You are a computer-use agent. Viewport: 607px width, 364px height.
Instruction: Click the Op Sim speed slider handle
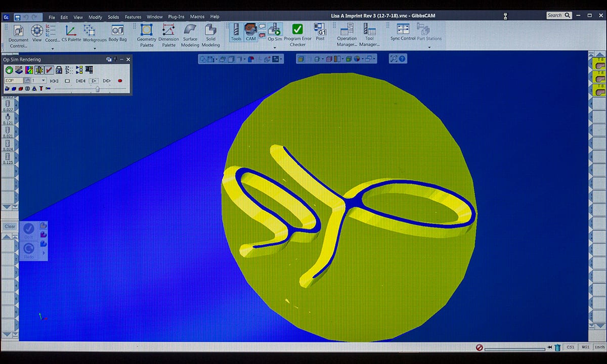[x=98, y=89]
